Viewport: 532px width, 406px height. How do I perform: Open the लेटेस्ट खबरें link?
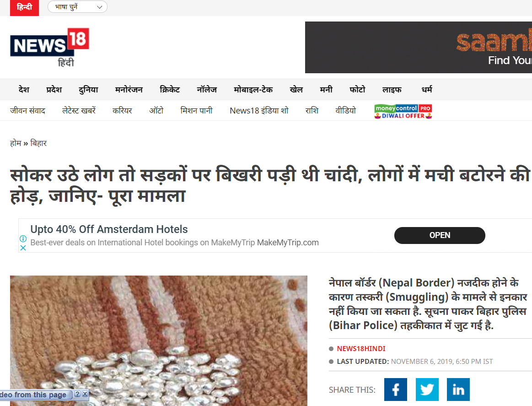79,111
